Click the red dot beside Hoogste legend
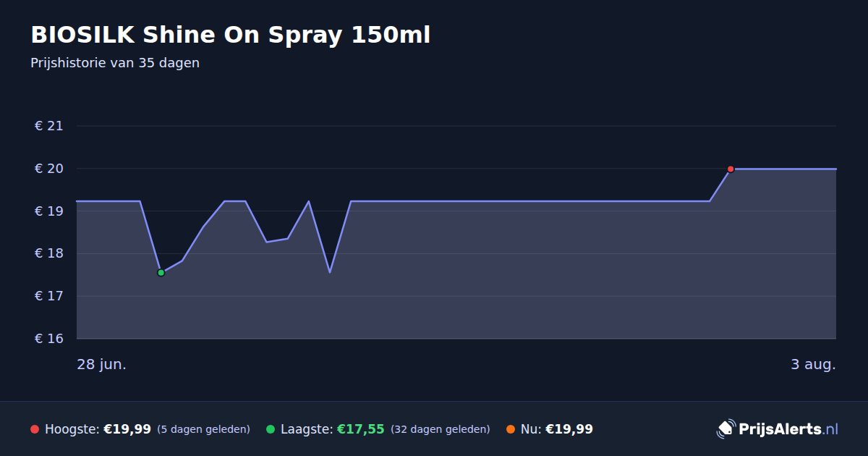 35,429
